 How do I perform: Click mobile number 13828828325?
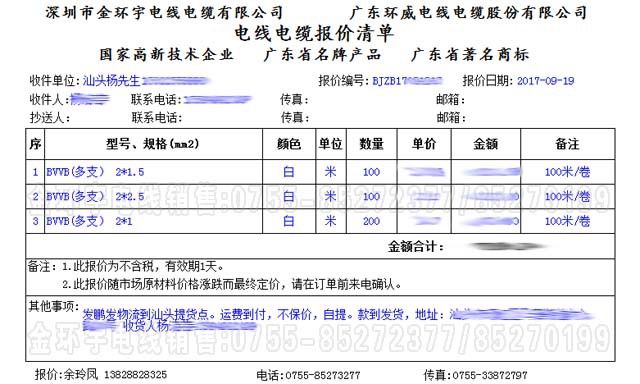point(136,375)
